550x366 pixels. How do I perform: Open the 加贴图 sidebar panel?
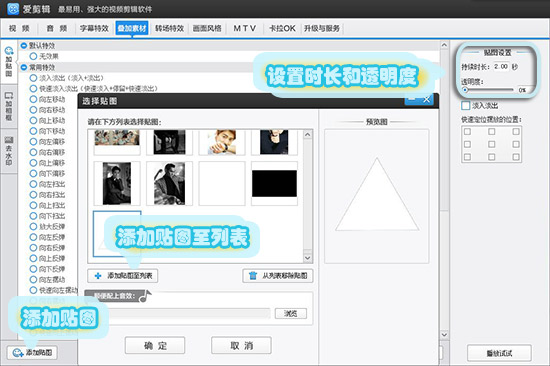(9, 62)
